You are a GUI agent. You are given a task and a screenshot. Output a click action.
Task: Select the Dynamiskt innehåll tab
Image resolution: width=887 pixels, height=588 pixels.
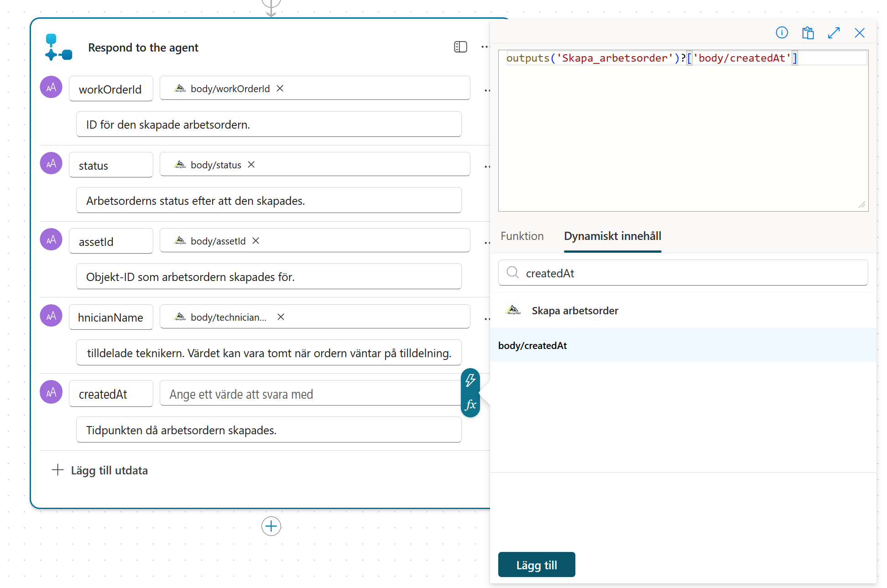pyautogui.click(x=612, y=236)
